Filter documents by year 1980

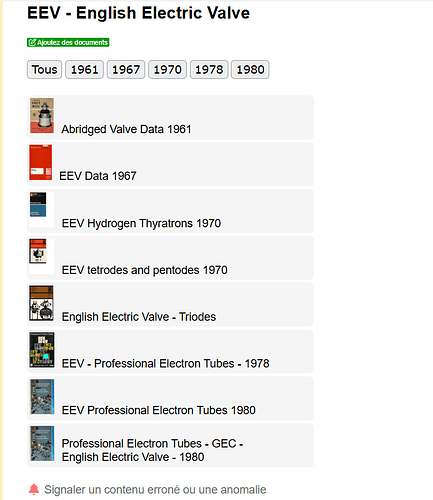point(250,69)
